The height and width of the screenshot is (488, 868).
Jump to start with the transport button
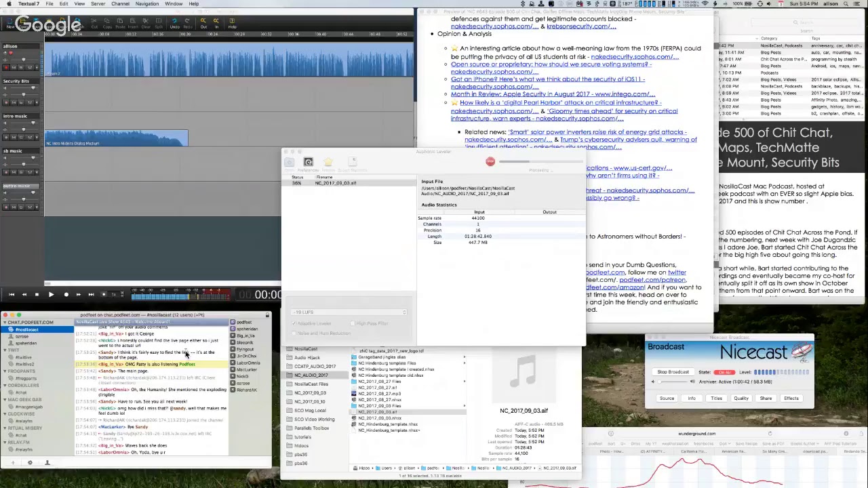(12, 295)
